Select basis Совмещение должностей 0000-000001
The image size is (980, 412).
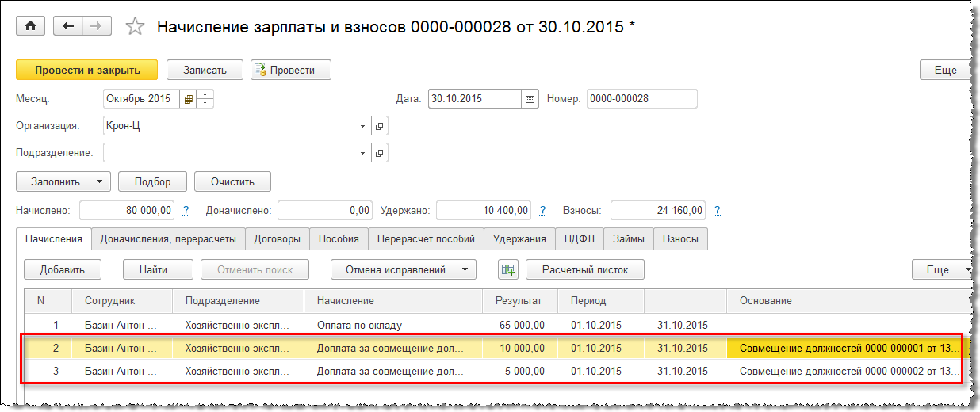pos(848,348)
